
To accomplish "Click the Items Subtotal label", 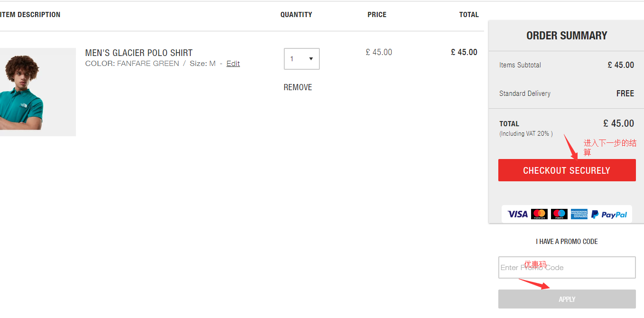I will (x=520, y=65).
